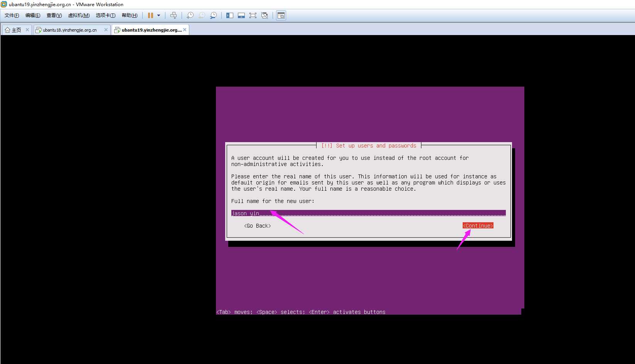Viewport: 635px width, 364px height.
Task: Click the 'Set up users and passwords' title
Action: tap(369, 146)
